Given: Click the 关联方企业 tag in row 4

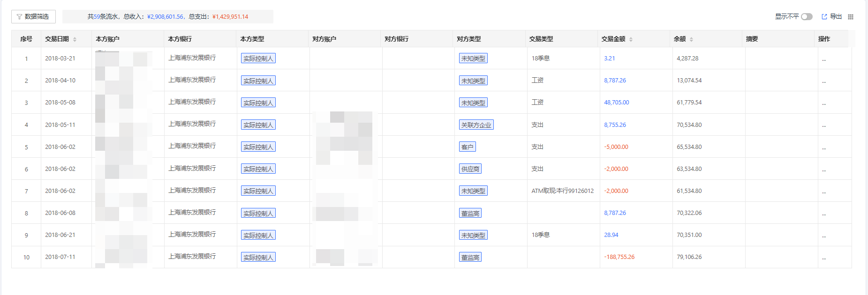Looking at the screenshot, I should (476, 125).
